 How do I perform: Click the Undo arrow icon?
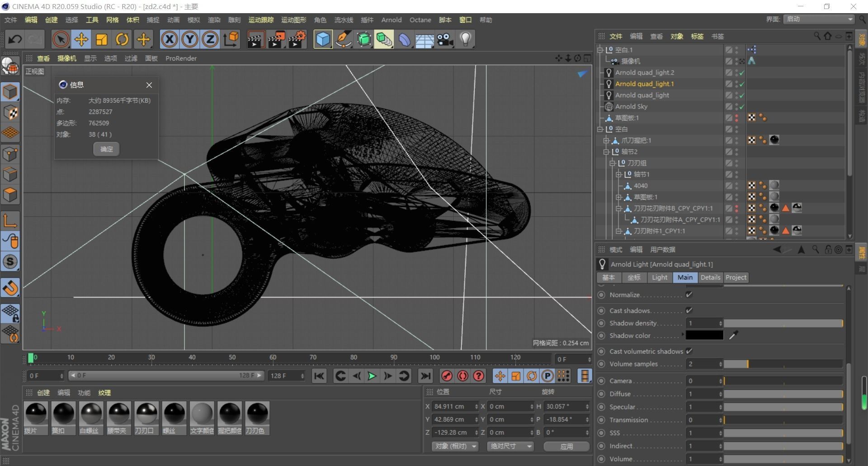coord(14,39)
